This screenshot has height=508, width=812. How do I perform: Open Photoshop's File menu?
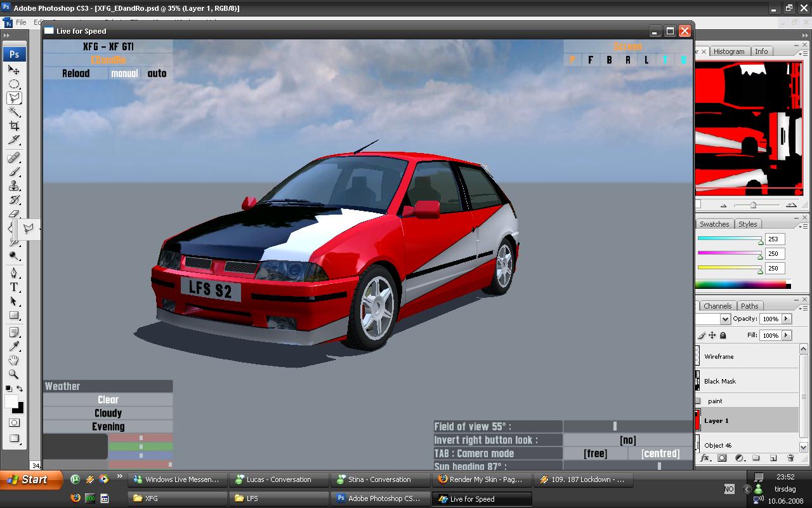coord(21,22)
